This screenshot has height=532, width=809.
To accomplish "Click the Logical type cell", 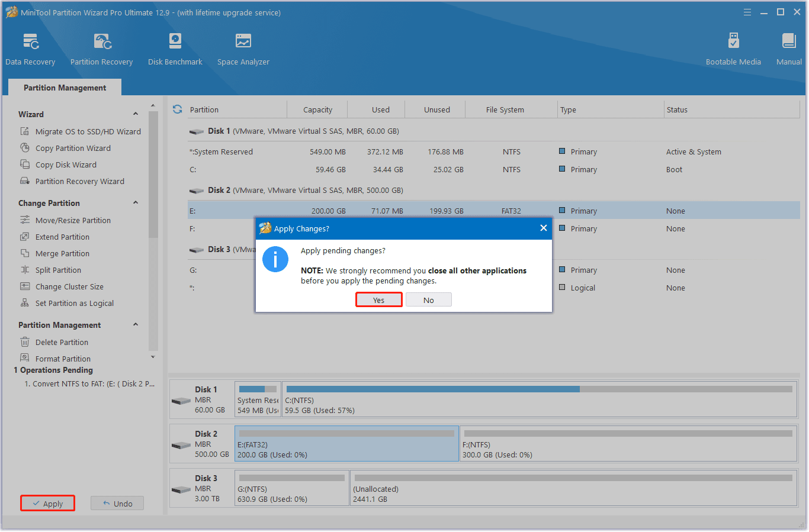I will click(582, 288).
